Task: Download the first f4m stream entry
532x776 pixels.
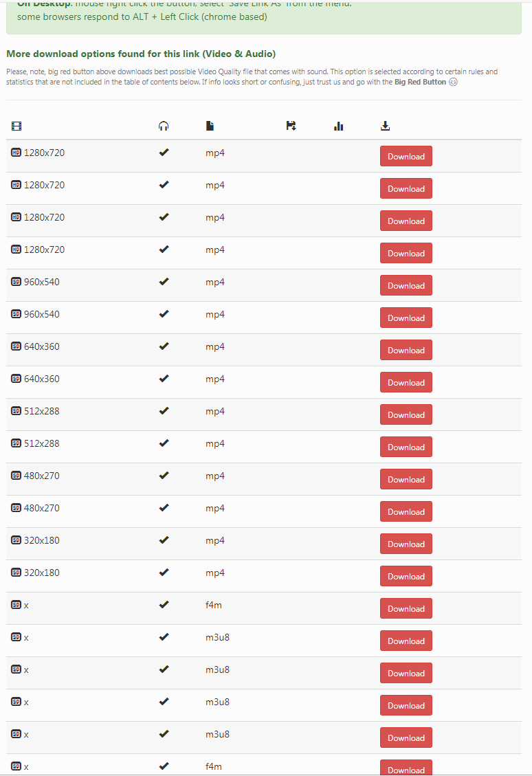Action: pos(406,609)
